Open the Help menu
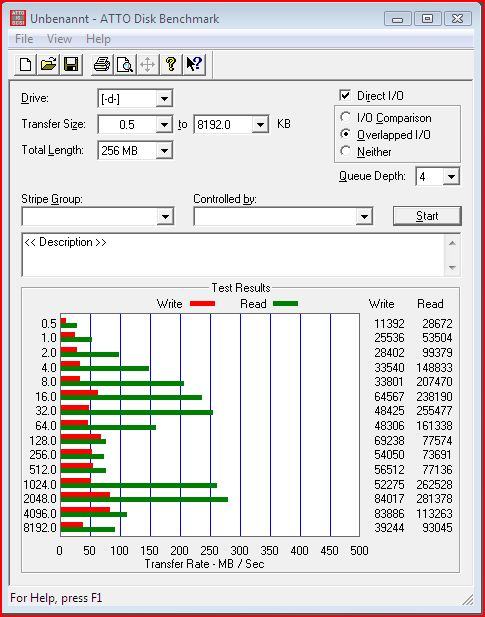The width and height of the screenshot is (485, 617). [x=98, y=39]
